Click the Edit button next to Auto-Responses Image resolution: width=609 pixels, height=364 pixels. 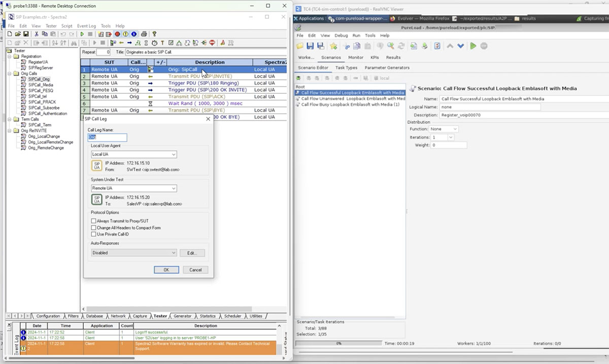click(x=192, y=252)
